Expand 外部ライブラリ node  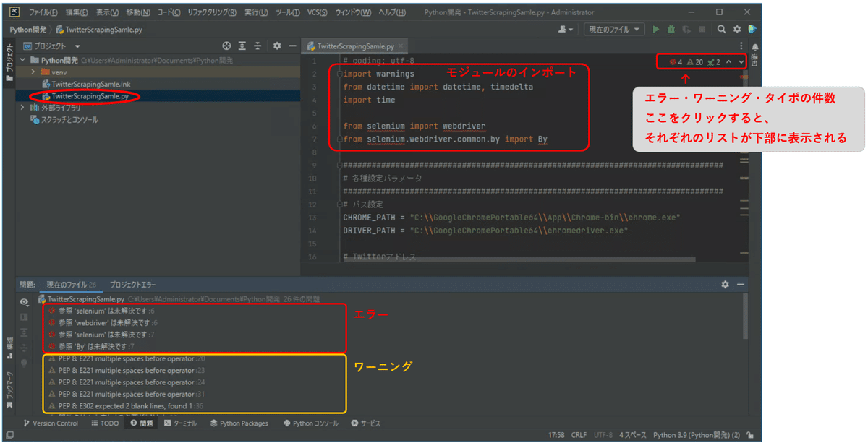(23, 108)
